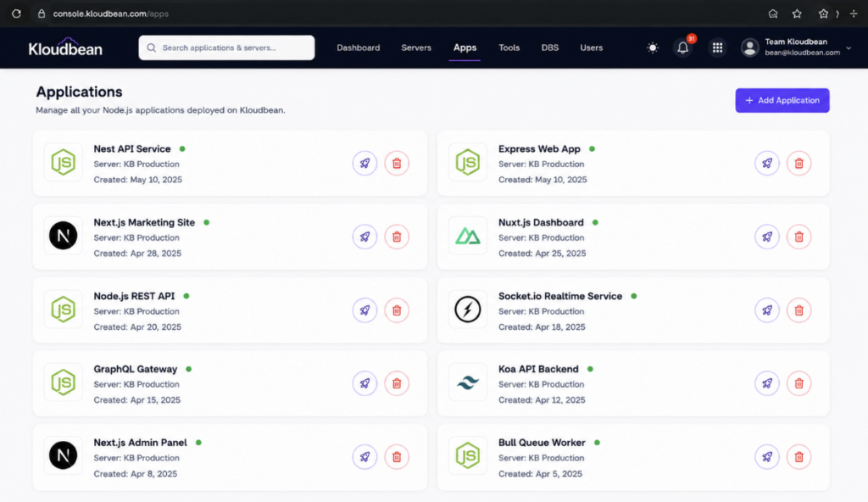Image resolution: width=868 pixels, height=502 pixels.
Task: Deploy Next.js Admin Panel via rocket icon
Action: pos(364,457)
